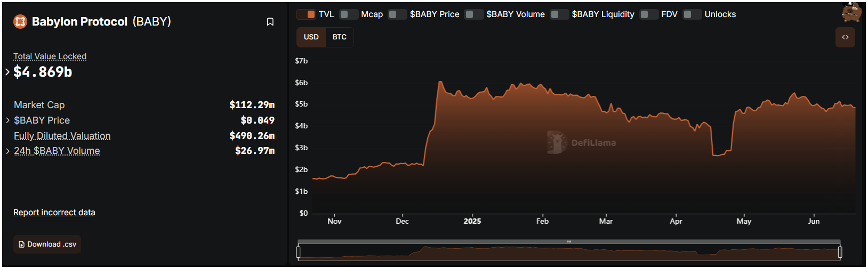The image size is (868, 269).
Task: Open the embed chart code icon
Action: 845,37
